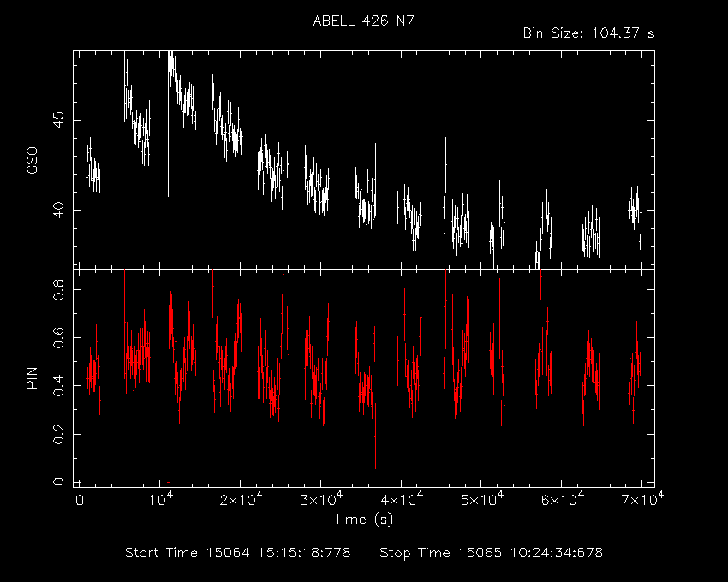The image size is (728, 582).
Task: Click x-axis tick label 2×10^4
Action: click(x=241, y=499)
